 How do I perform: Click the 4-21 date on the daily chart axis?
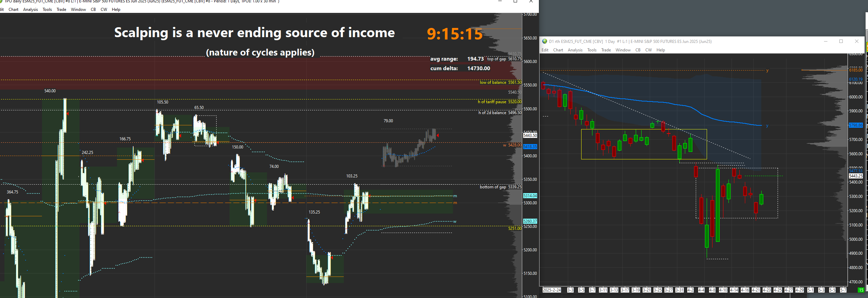tap(756, 290)
